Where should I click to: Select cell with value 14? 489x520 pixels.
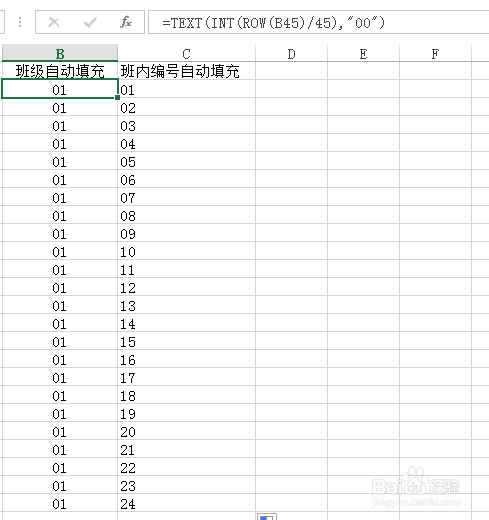(187, 324)
